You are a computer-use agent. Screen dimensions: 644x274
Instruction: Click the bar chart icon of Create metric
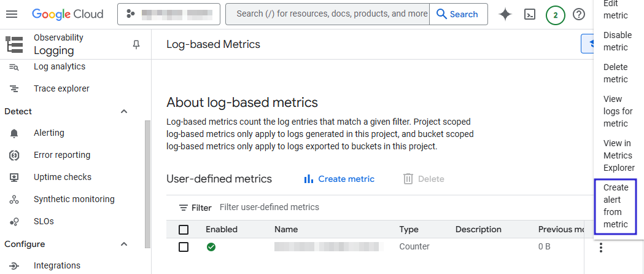click(308, 179)
